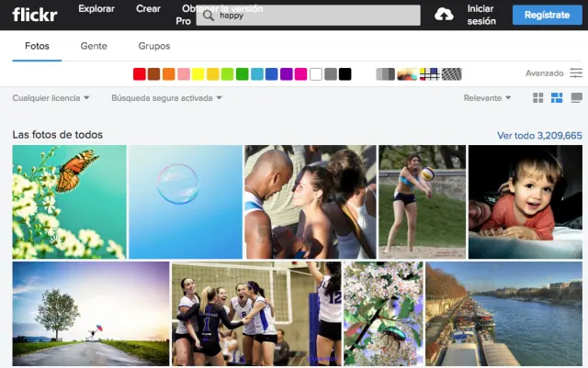The image size is (588, 368).
Task: Open the butterfly on flowers photo
Action: click(69, 202)
